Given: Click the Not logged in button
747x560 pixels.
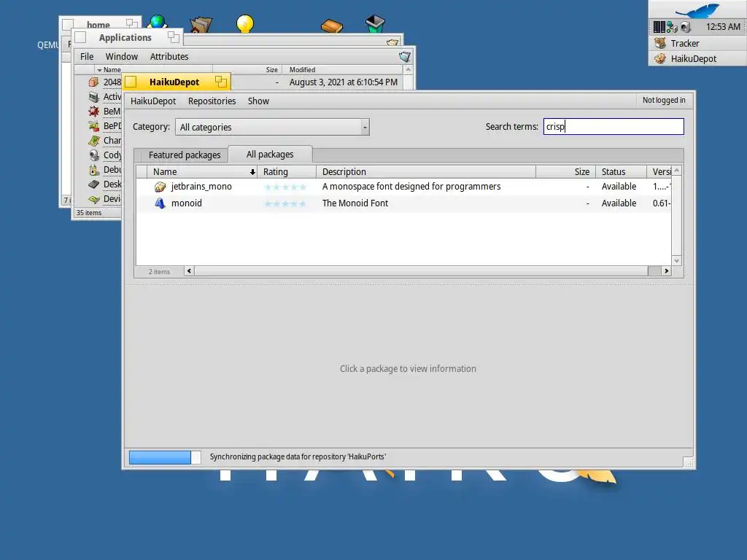Looking at the screenshot, I should (x=664, y=100).
